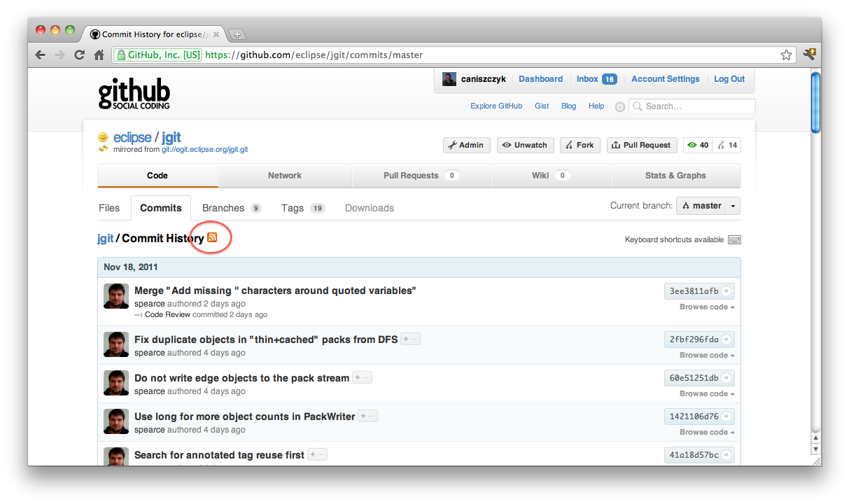The width and height of the screenshot is (849, 504).
Task: Open the Dashboard link
Action: click(540, 79)
